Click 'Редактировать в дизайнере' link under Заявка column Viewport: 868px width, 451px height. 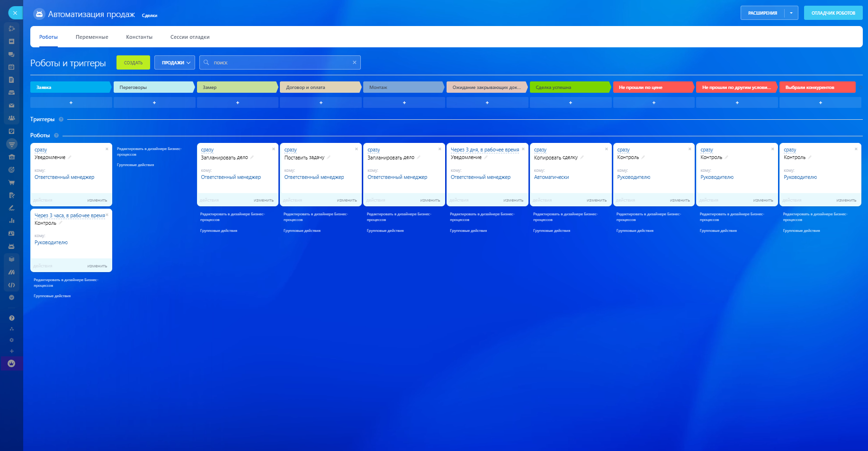(66, 283)
